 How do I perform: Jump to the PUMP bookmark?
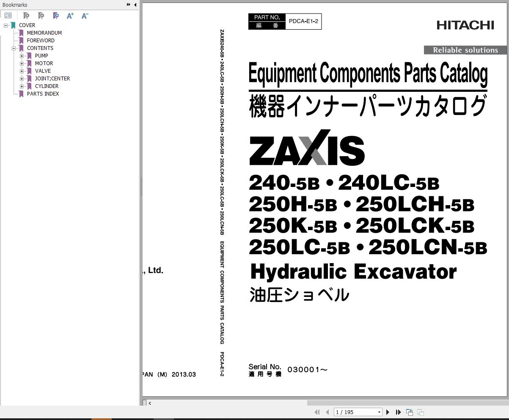point(41,56)
